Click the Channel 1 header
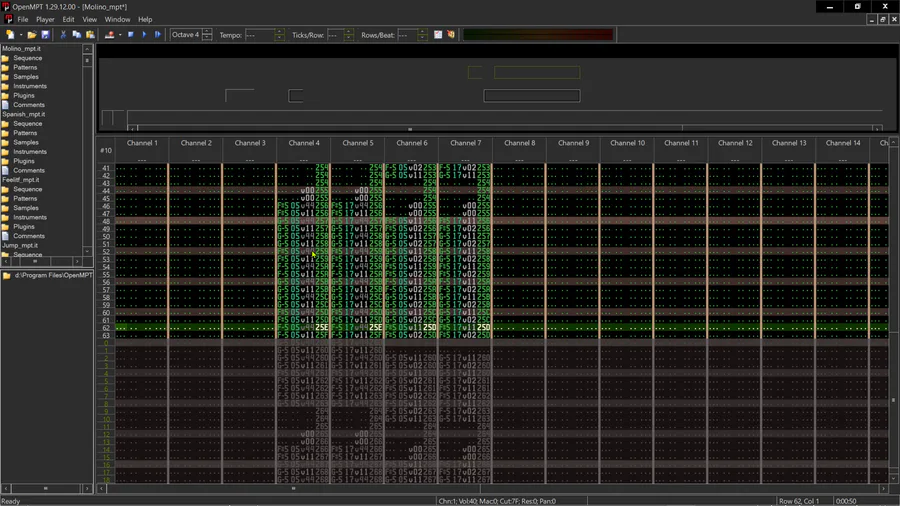Viewport: 900px width, 506px height. click(142, 143)
